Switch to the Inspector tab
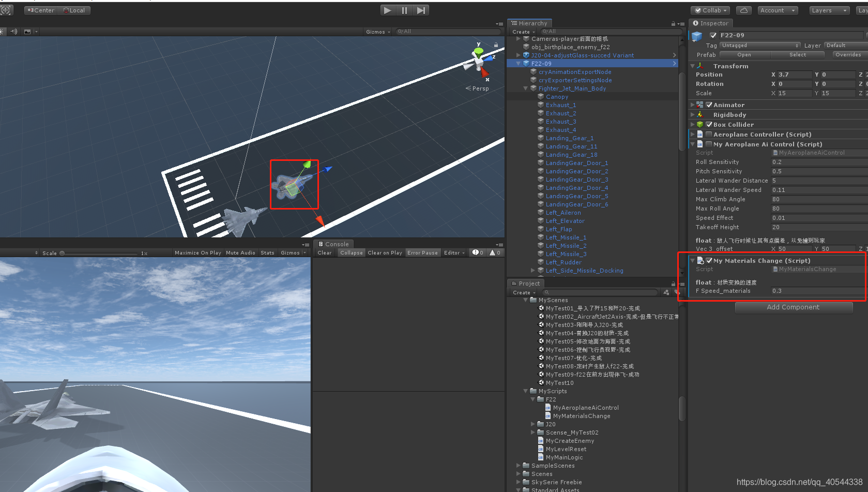Viewport: 868px width, 492px height. click(711, 23)
